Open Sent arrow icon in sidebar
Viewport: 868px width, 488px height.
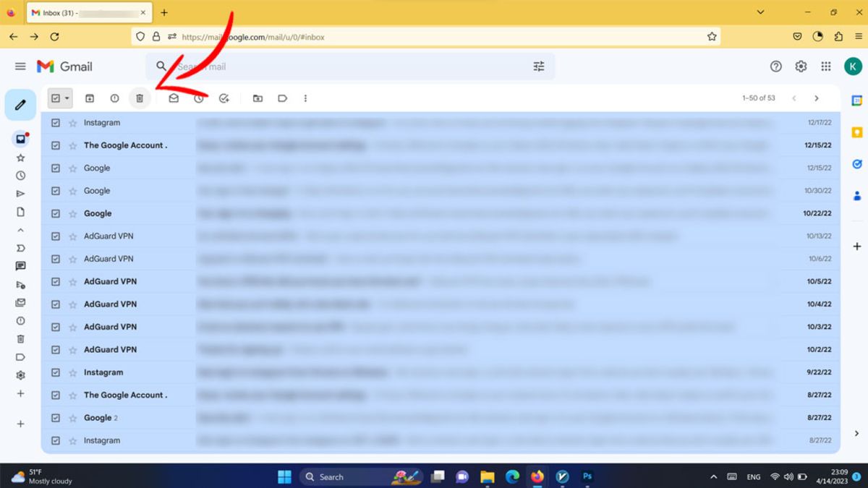pos(20,194)
